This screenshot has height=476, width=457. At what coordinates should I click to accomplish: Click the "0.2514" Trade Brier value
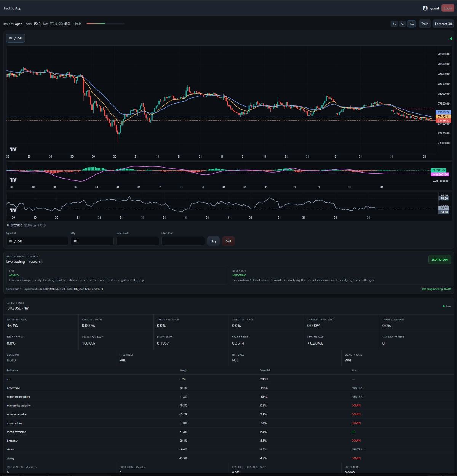coord(238,343)
